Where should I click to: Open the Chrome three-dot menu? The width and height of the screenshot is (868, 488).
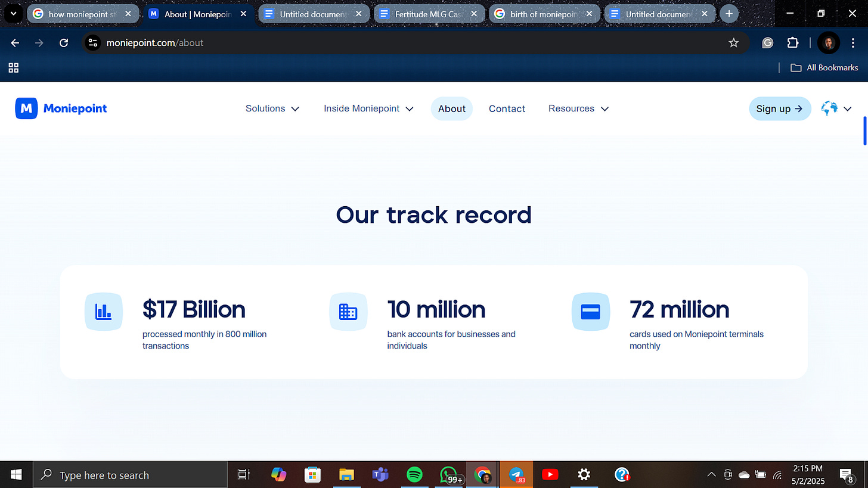tap(854, 43)
